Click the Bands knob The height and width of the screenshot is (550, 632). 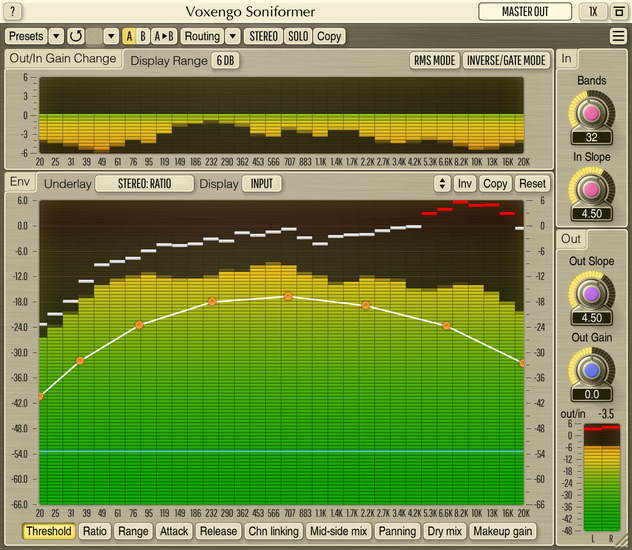click(x=591, y=113)
